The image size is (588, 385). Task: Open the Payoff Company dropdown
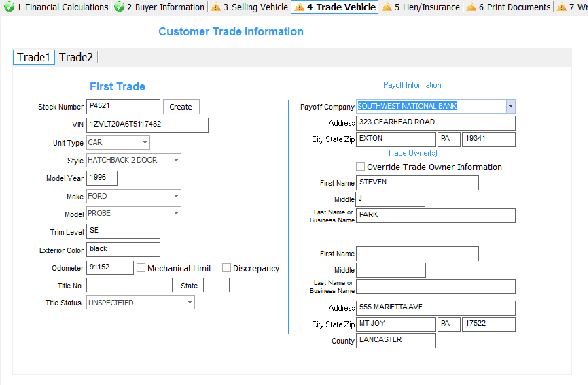510,107
